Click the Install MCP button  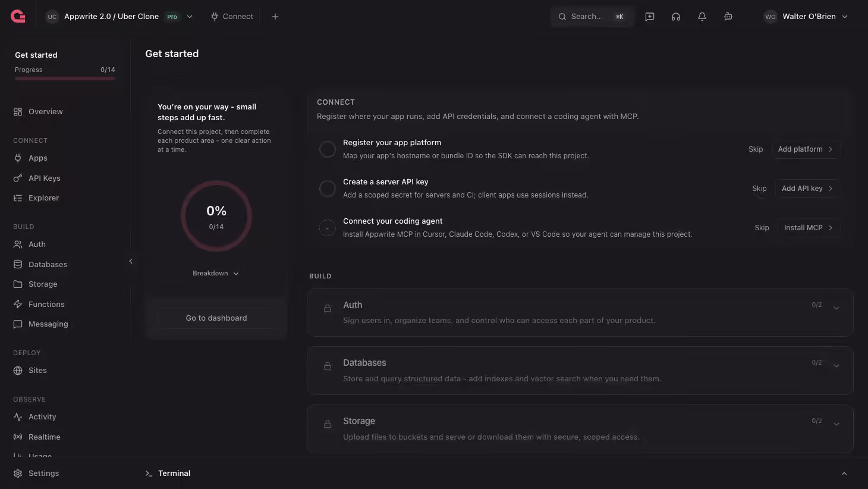coord(809,228)
